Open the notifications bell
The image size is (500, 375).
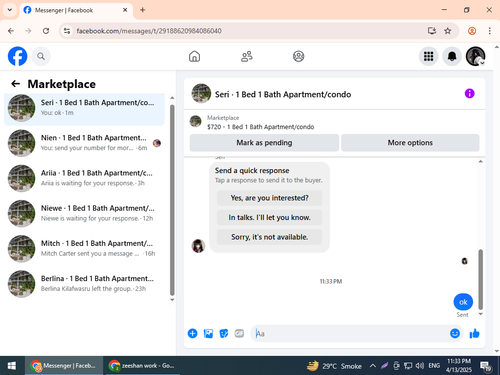point(452,56)
